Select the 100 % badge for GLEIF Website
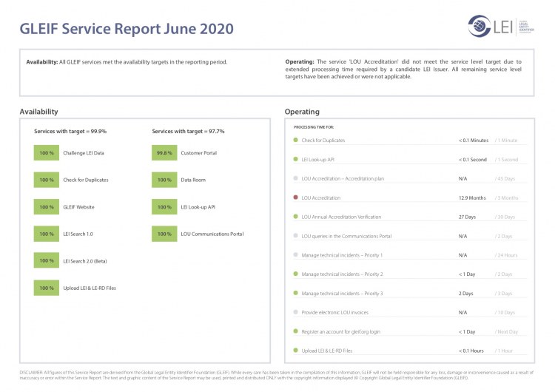The height and width of the screenshot is (392, 555). click(47, 207)
